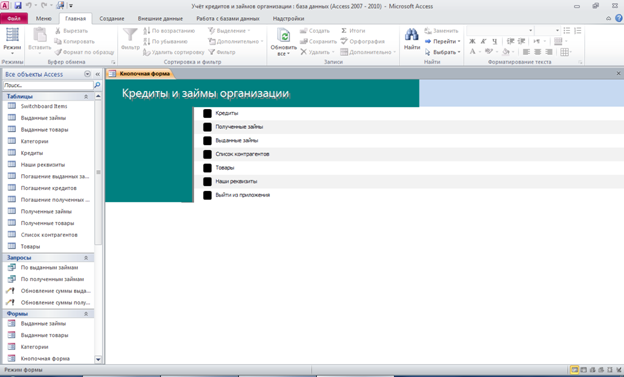Screen dimensions: 624x377
Task: Close the Кнопочная форма document
Action: [x=618, y=73]
